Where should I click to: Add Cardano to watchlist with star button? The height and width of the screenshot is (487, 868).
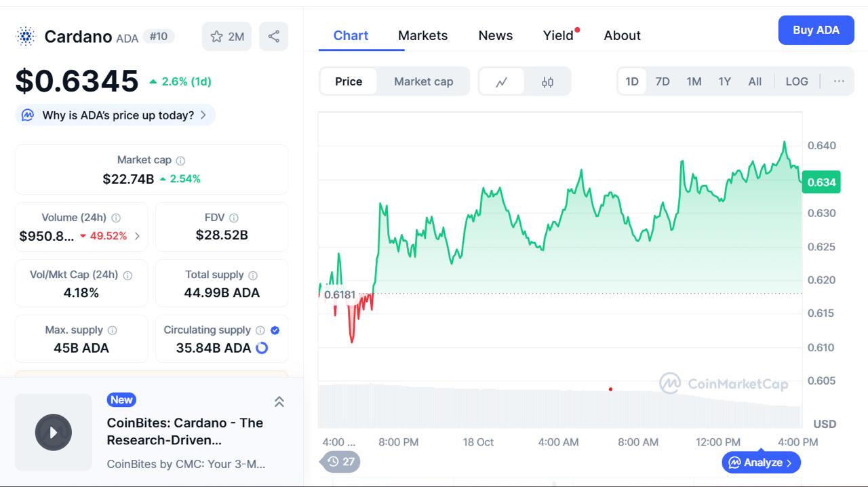[226, 37]
